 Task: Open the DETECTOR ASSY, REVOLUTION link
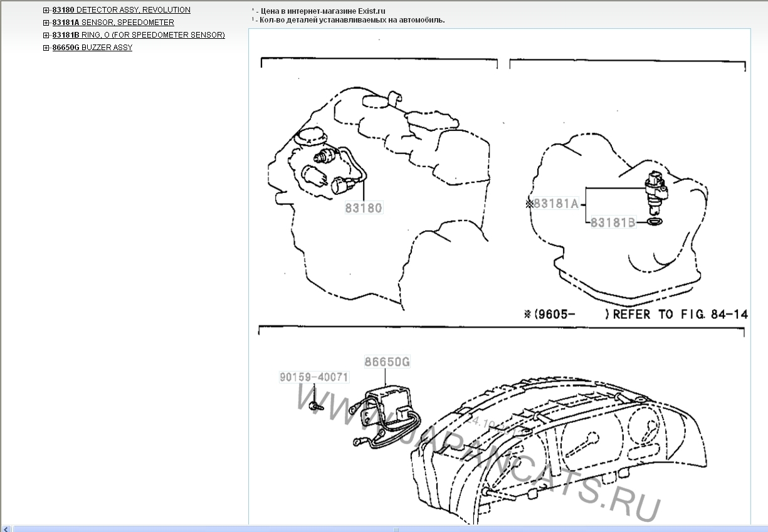133,10
